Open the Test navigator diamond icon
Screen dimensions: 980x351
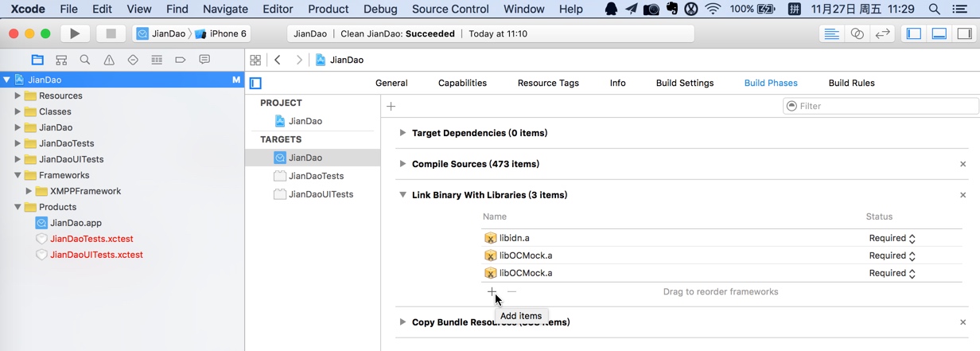[x=133, y=60]
